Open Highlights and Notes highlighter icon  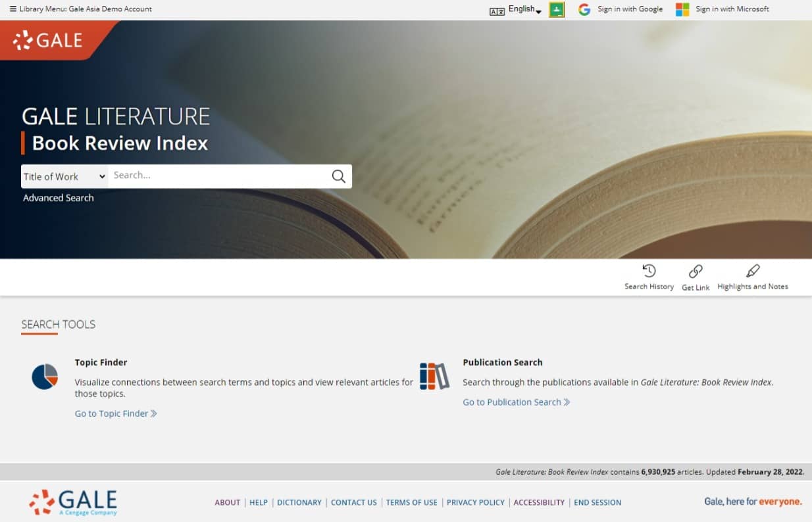[753, 271]
